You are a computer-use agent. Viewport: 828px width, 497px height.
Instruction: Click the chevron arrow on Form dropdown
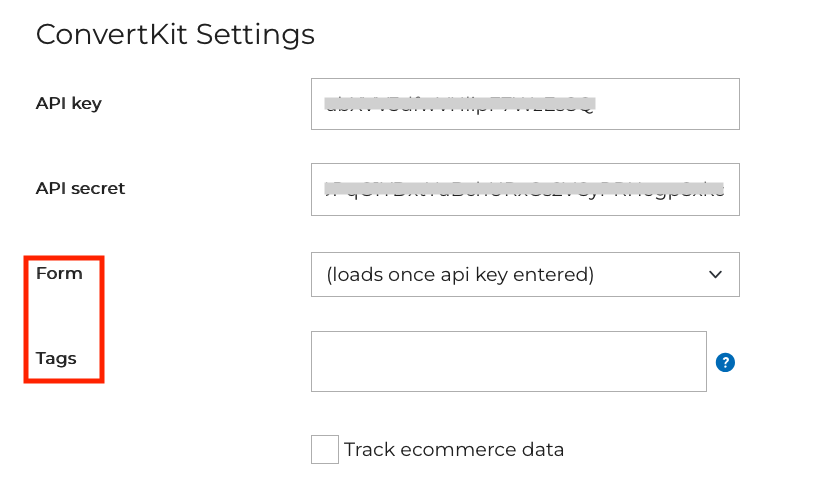click(x=715, y=275)
